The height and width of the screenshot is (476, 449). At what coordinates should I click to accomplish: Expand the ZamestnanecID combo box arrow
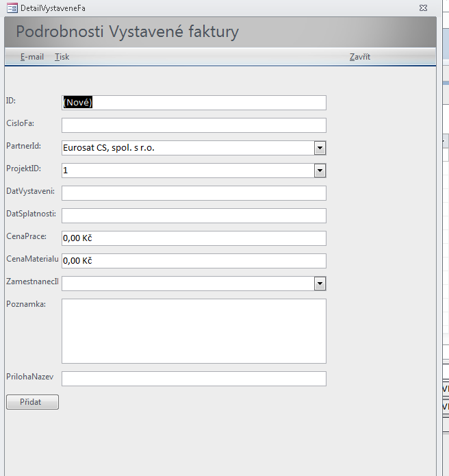(x=320, y=284)
